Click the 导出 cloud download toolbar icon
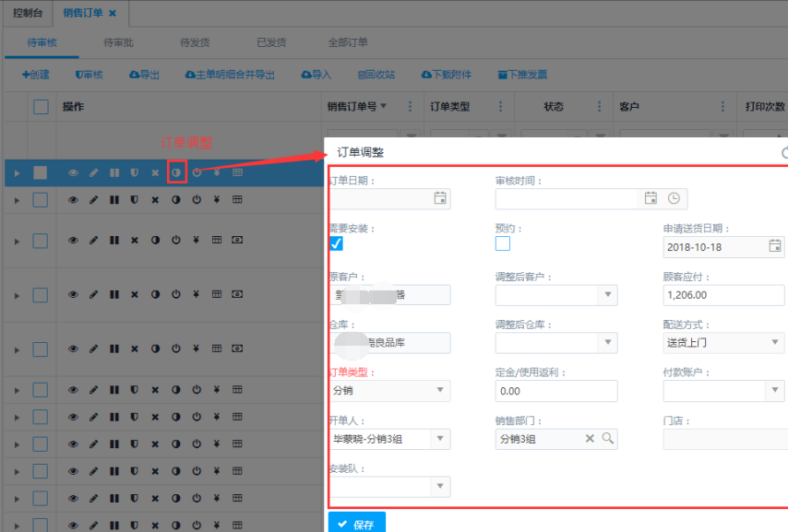The height and width of the screenshot is (532, 788). click(x=144, y=75)
